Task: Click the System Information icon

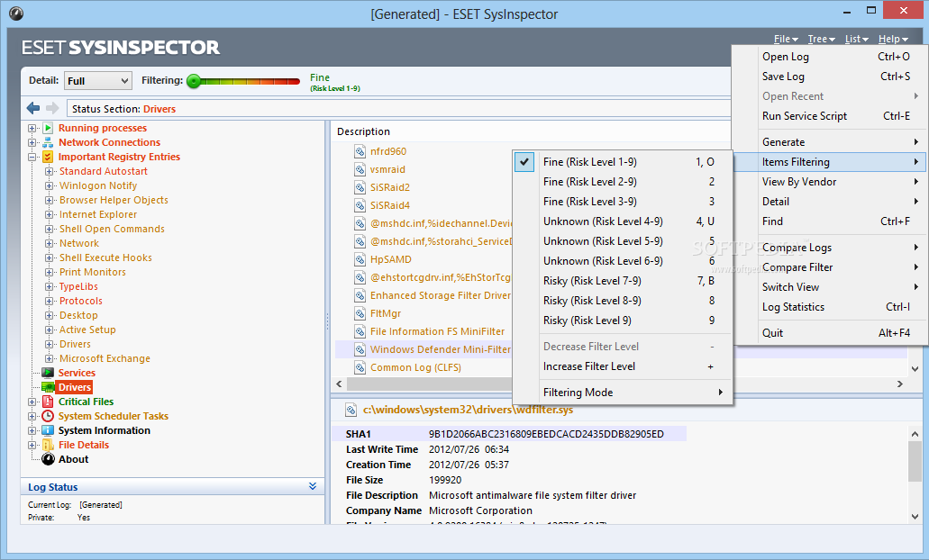Action: pos(48,430)
